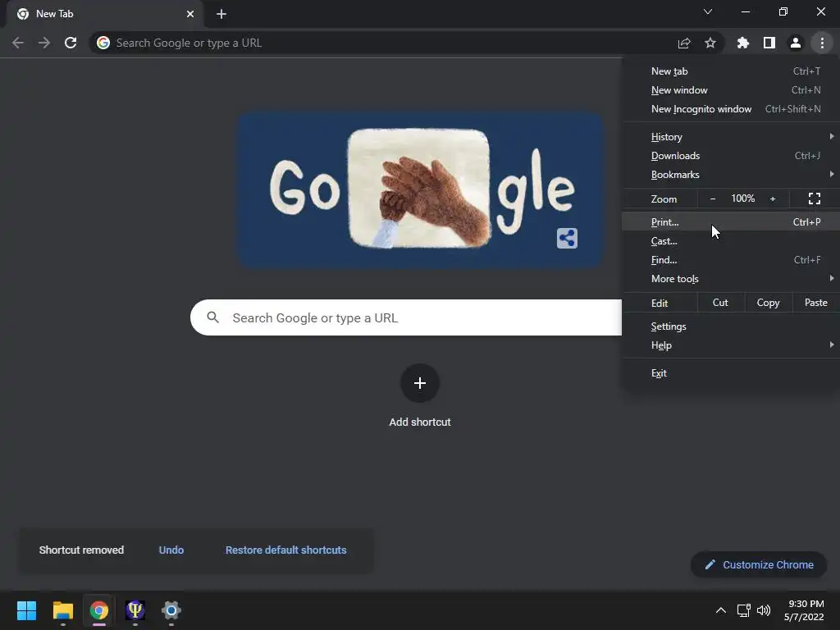Choose Cast... in the menu
The height and width of the screenshot is (630, 840).
point(731,241)
